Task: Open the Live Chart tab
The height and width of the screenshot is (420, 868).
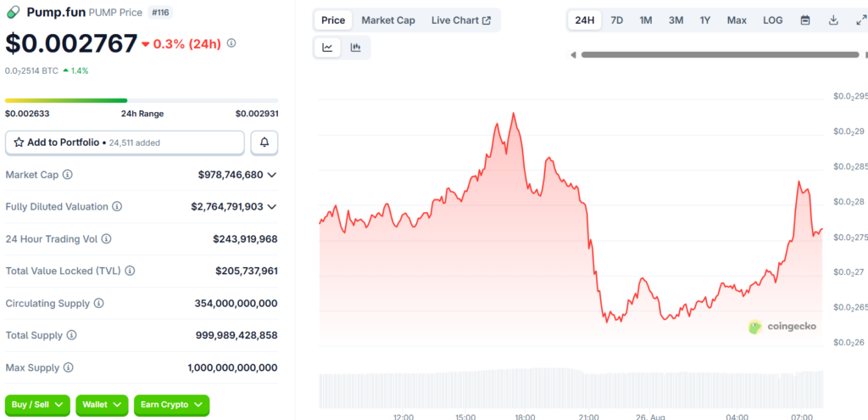Action: coord(460,20)
